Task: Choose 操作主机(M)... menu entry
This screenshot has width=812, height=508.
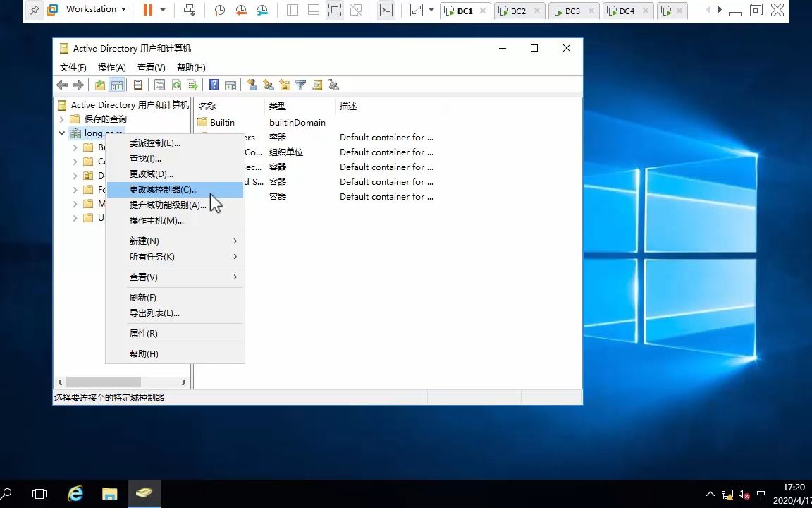Action: pyautogui.click(x=176, y=221)
